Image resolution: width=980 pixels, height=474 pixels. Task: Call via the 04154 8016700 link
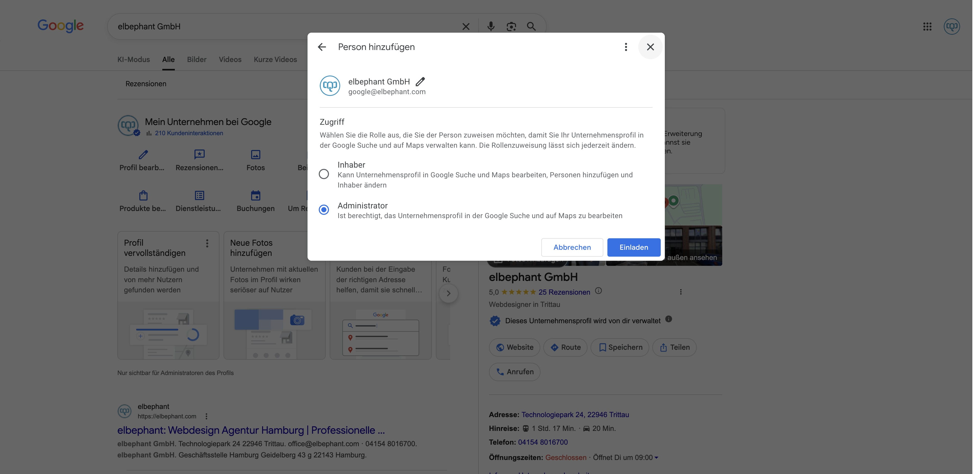[543, 442]
